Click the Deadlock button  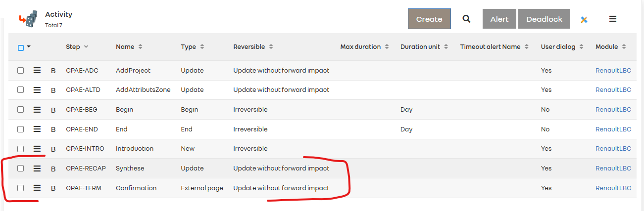coord(544,19)
